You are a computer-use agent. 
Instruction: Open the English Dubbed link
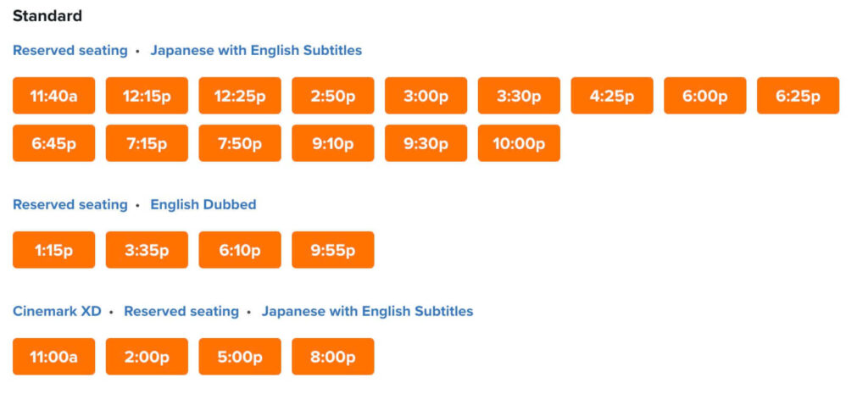pyautogui.click(x=203, y=204)
